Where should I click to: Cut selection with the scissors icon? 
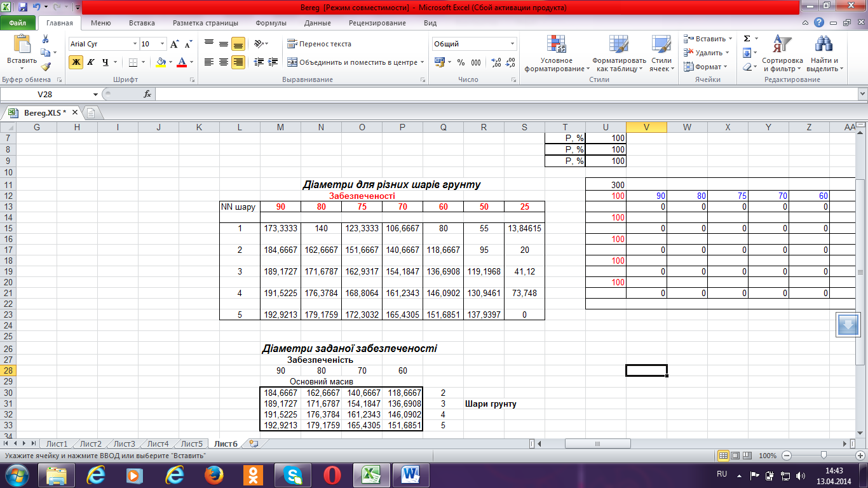pyautogui.click(x=45, y=39)
